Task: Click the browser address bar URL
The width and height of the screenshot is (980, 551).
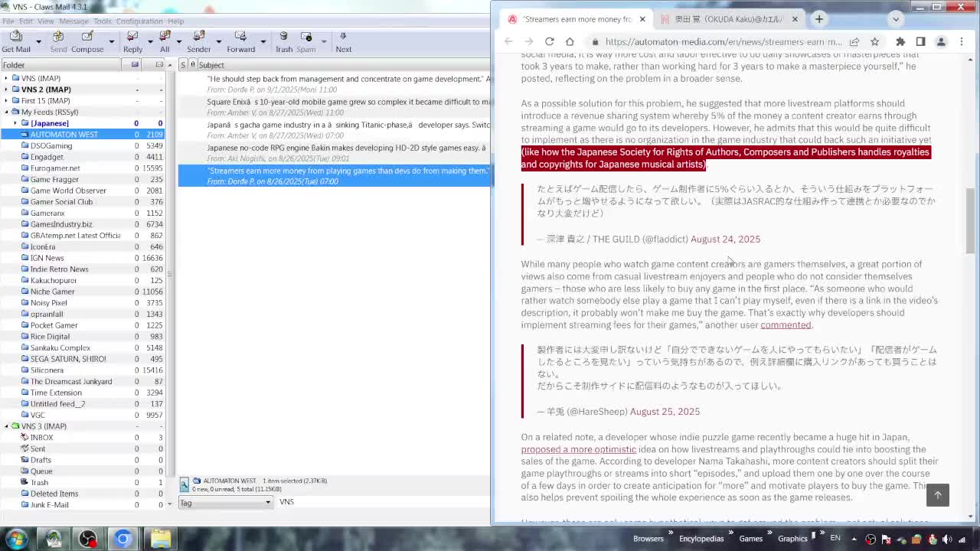Action: tap(723, 41)
